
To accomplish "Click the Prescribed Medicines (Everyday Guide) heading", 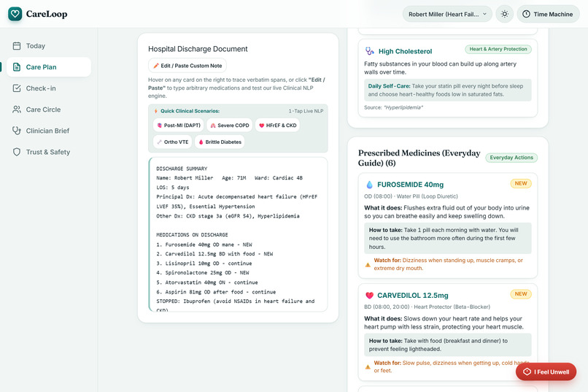I will [x=419, y=158].
